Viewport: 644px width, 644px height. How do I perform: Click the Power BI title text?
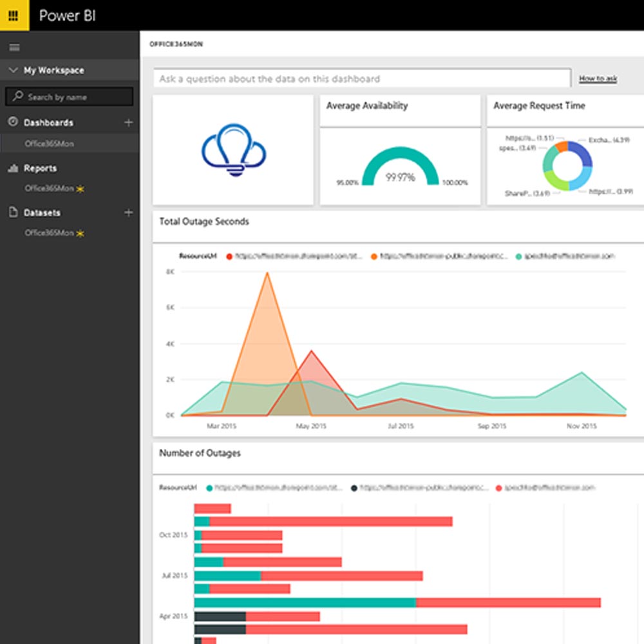point(68,15)
